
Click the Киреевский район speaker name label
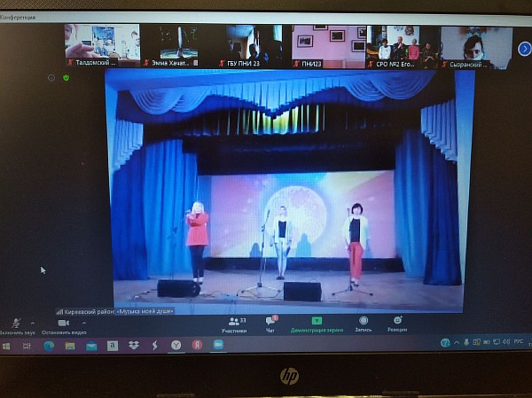coord(115,311)
